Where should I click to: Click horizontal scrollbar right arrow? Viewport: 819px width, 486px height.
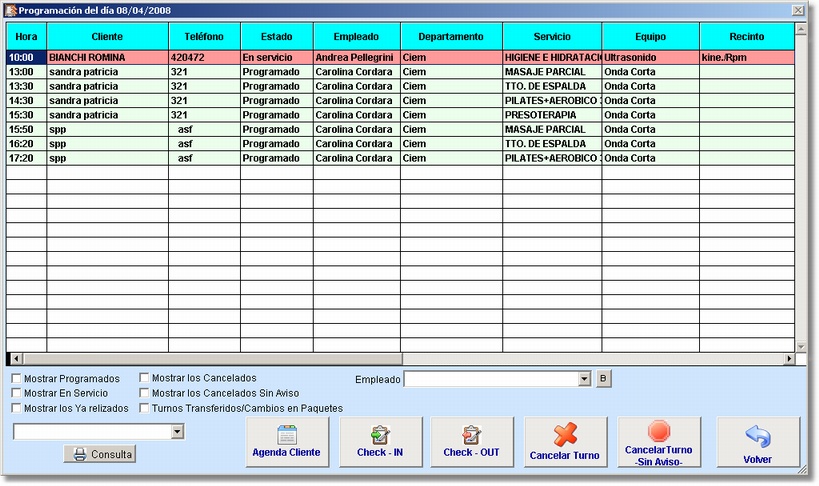point(789,358)
